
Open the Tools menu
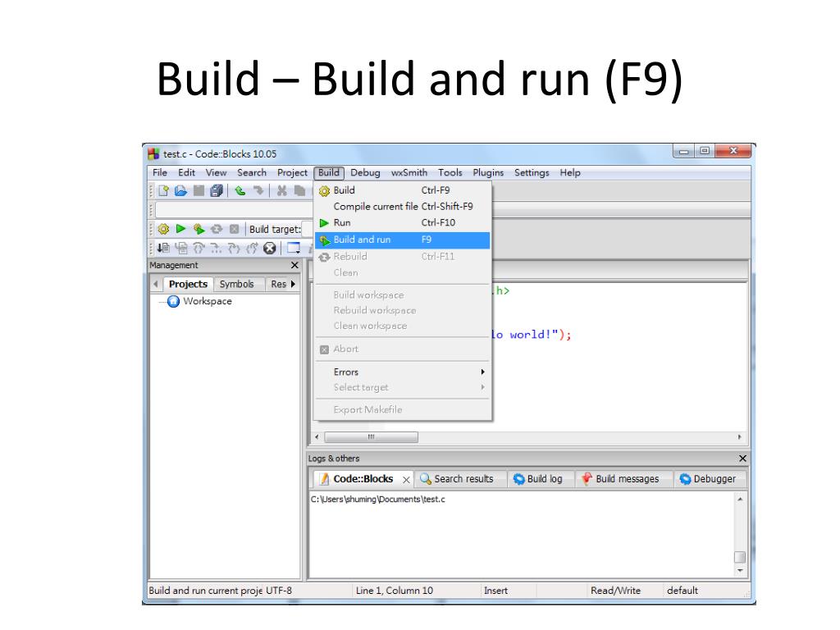coord(450,172)
